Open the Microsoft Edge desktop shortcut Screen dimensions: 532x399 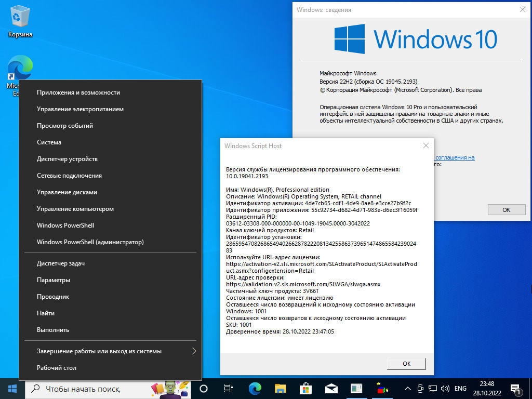pyautogui.click(x=19, y=68)
